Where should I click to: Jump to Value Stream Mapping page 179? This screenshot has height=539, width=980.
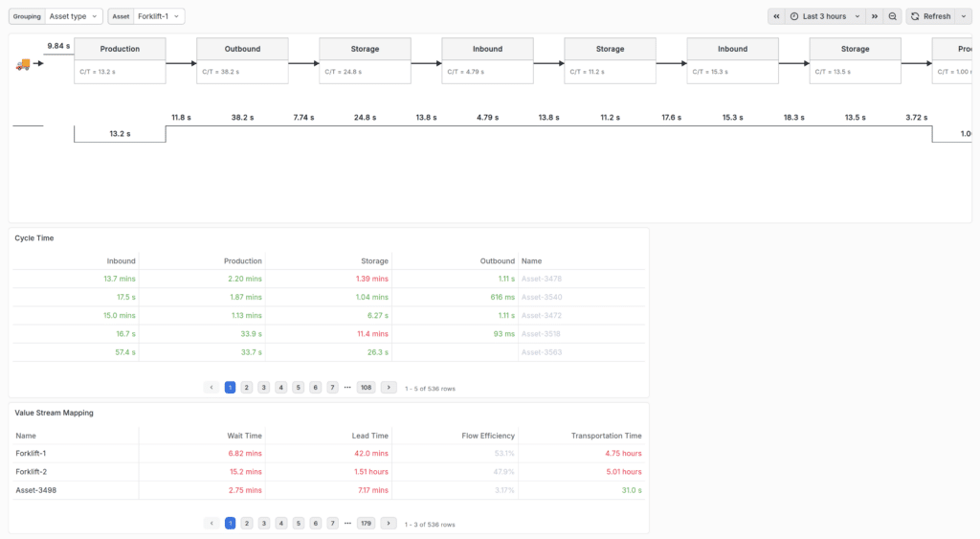[x=367, y=524]
